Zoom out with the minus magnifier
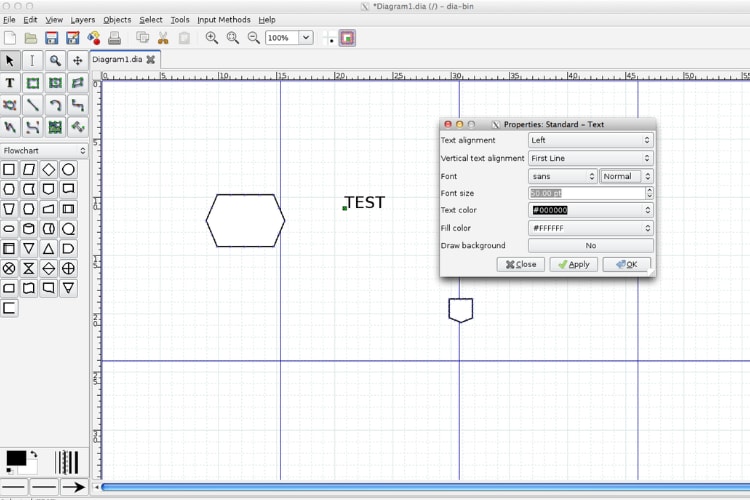 254,38
